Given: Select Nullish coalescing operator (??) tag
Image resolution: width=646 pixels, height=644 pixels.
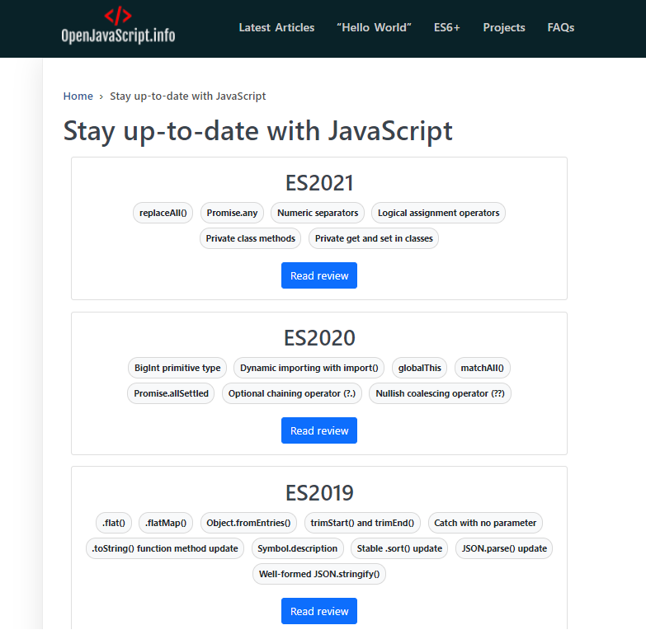Looking at the screenshot, I should [440, 393].
